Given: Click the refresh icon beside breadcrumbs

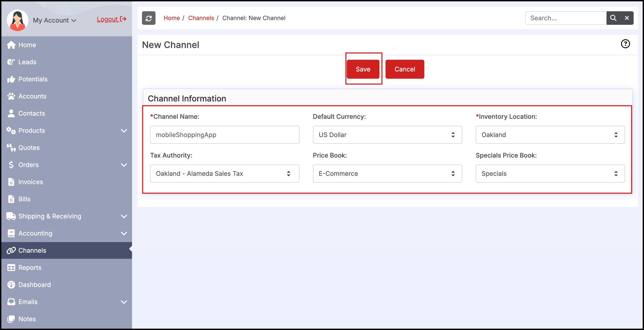Looking at the screenshot, I should point(148,18).
